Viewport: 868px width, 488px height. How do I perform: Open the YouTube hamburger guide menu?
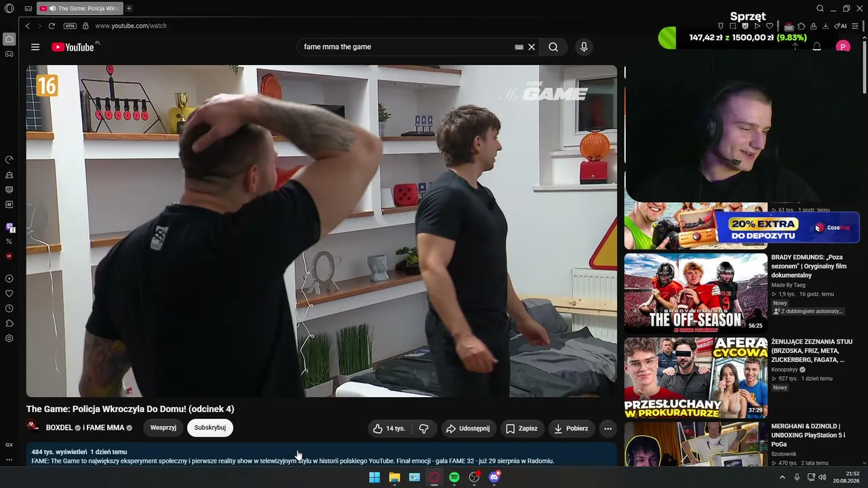(x=35, y=47)
